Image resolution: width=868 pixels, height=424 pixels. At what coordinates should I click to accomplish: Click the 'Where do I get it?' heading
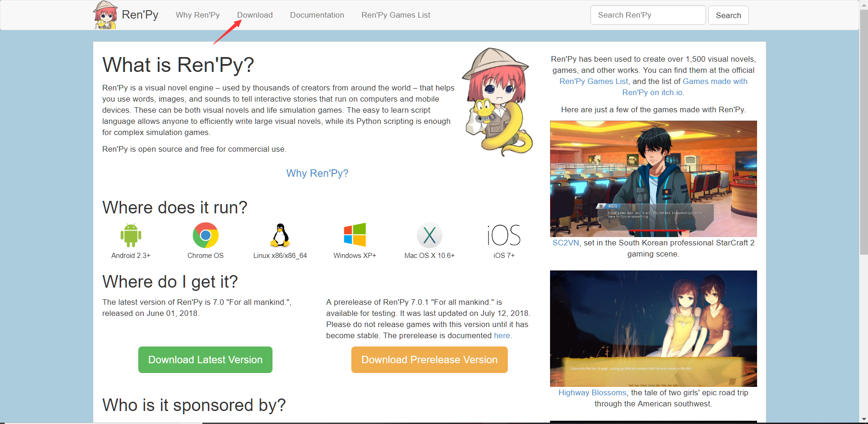170,282
